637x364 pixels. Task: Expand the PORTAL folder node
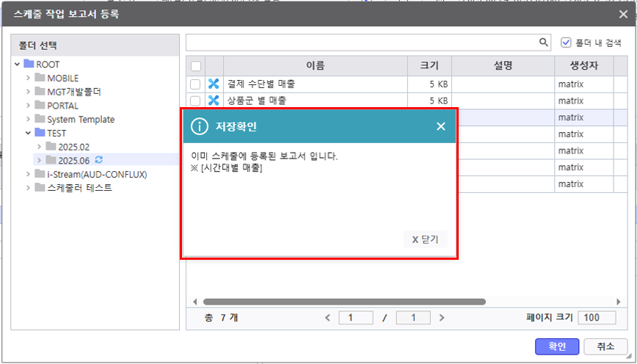(28, 105)
